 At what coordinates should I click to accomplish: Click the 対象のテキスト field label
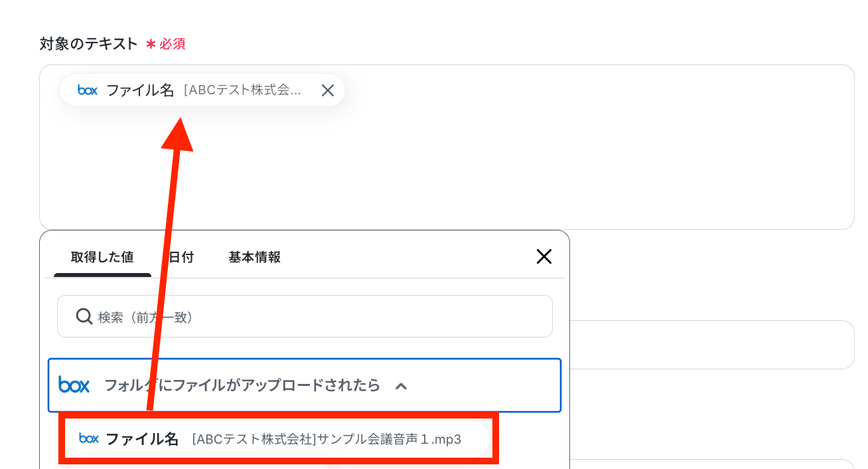coord(88,44)
